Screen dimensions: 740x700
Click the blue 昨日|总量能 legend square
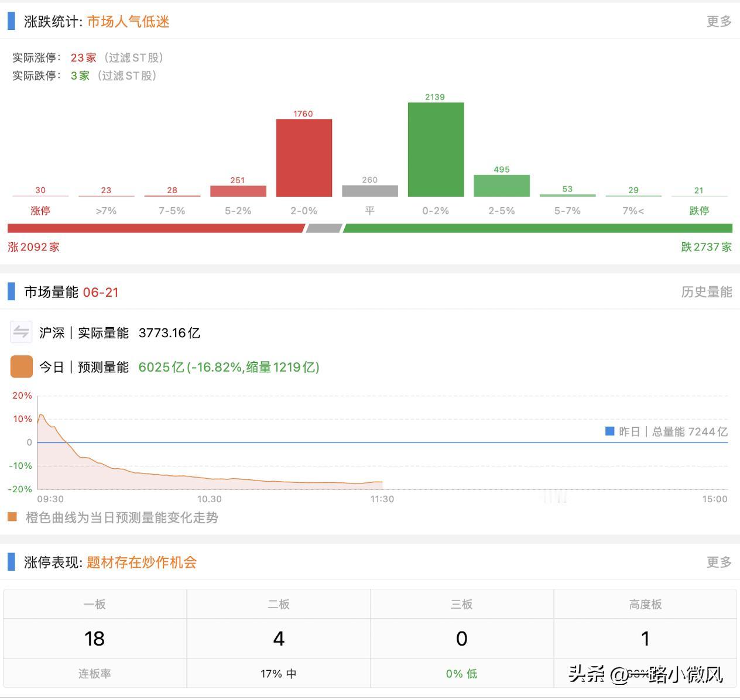tap(609, 431)
